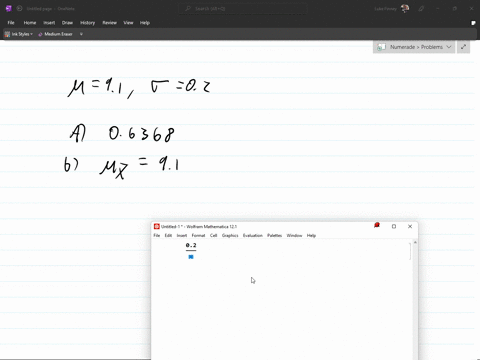
Task: Switch to the OneNote Review tab
Action: [109, 23]
